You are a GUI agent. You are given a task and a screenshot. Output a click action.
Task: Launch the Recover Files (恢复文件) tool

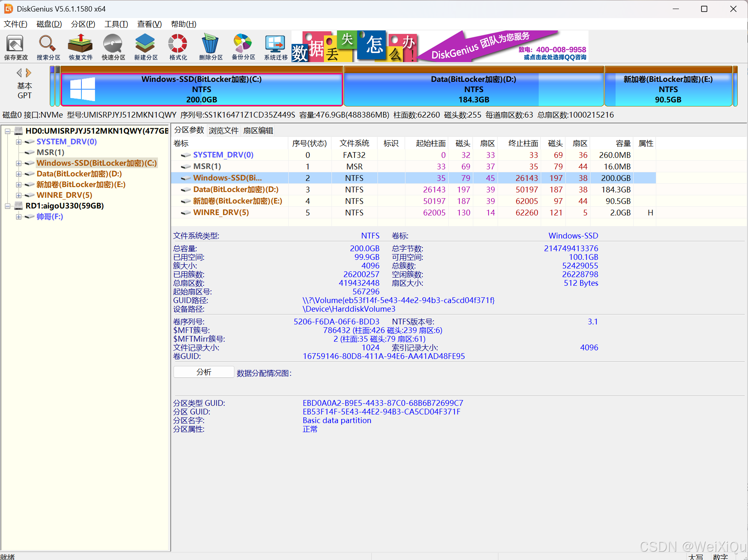[x=81, y=47]
